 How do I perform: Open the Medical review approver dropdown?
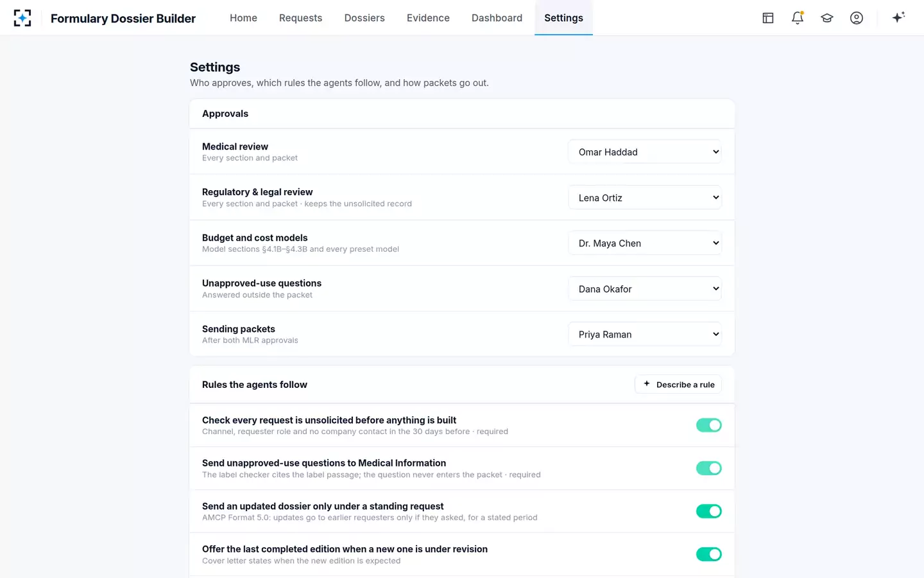[645, 152]
